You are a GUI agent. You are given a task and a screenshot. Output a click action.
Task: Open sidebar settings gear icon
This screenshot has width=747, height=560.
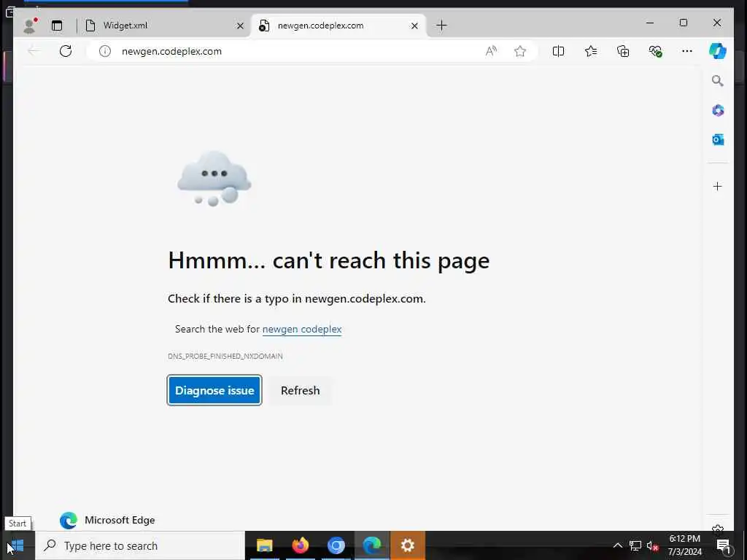click(x=718, y=529)
